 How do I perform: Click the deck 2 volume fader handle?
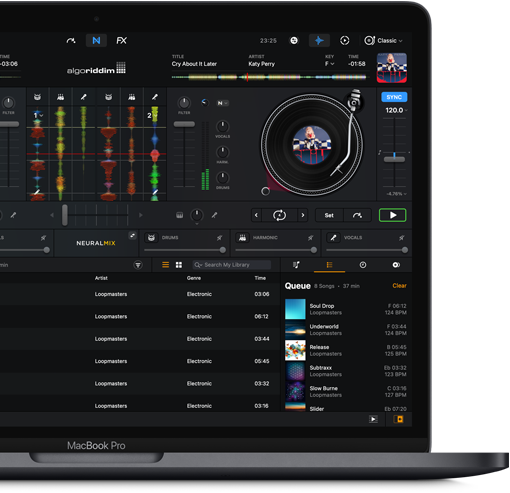184,124
